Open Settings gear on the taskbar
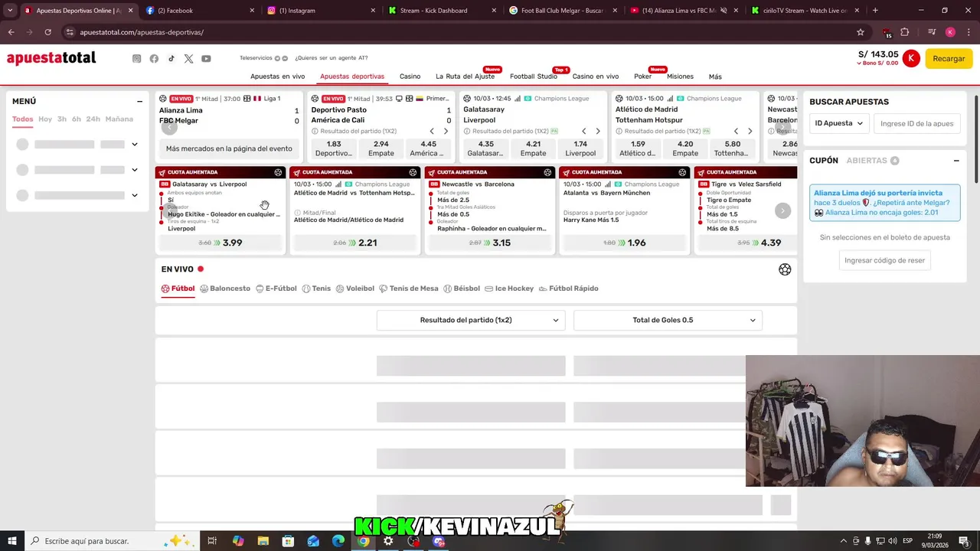 (388, 541)
